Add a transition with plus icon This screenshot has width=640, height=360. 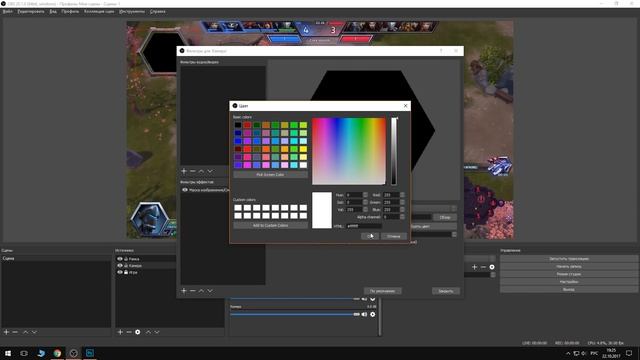pos(474,267)
